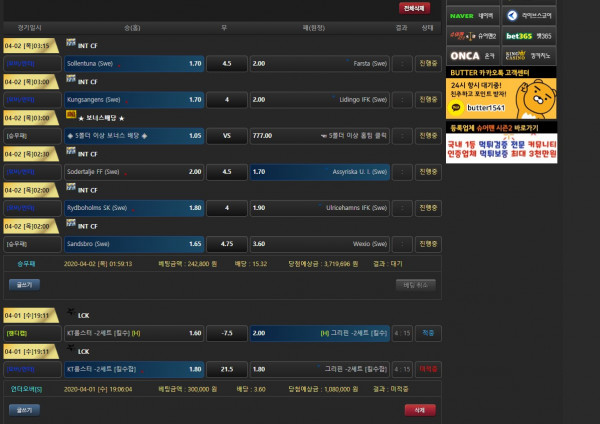
Task: Click the INT CF league flag icon for Sollentuna
Action: coord(70,44)
